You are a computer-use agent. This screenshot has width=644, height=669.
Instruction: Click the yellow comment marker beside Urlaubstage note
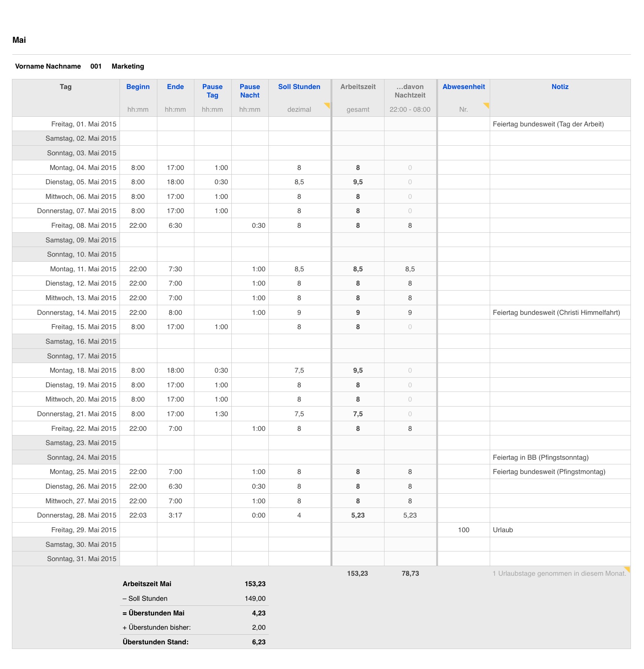(x=627, y=569)
